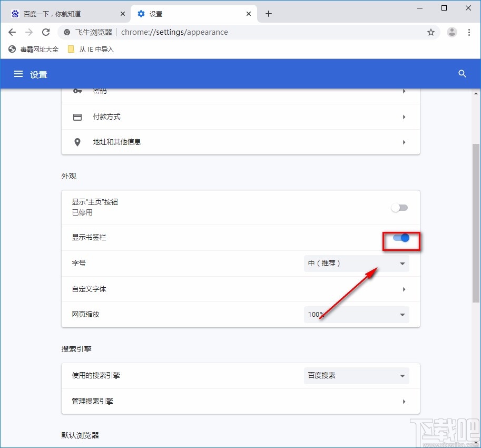Bookmark this page with the star icon
This screenshot has height=448, width=481.
[x=431, y=32]
